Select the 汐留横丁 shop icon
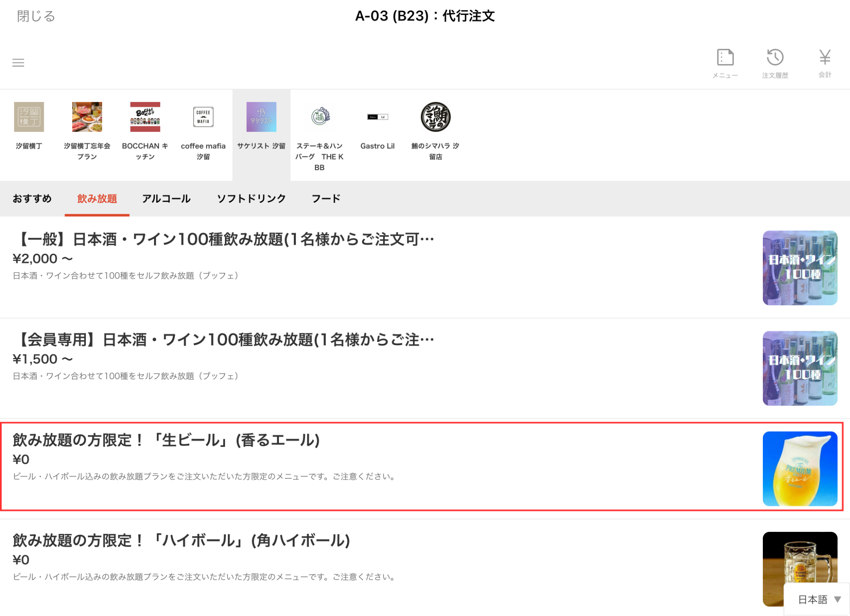This screenshot has height=616, width=850. (29, 117)
